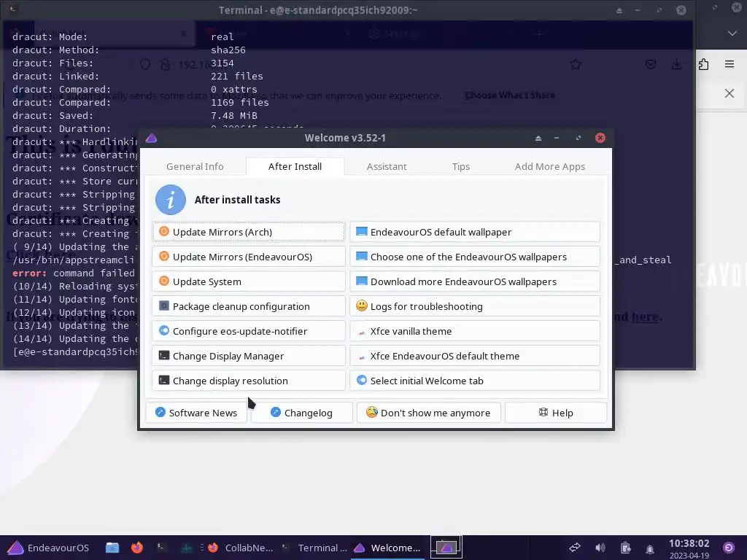Click the Help button

pyautogui.click(x=556, y=413)
